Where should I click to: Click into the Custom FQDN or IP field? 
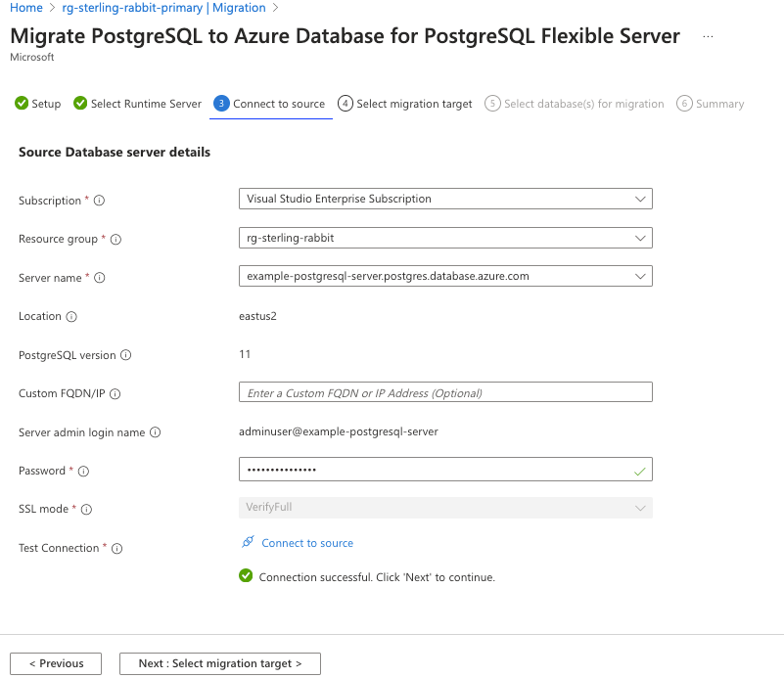pyautogui.click(x=445, y=392)
